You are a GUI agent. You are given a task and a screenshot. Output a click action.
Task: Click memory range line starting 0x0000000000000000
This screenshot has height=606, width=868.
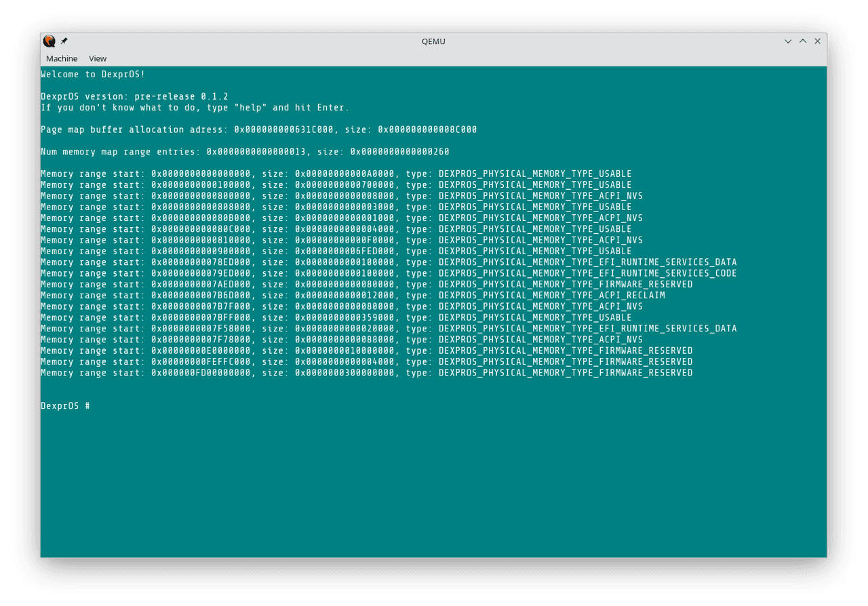336,174
